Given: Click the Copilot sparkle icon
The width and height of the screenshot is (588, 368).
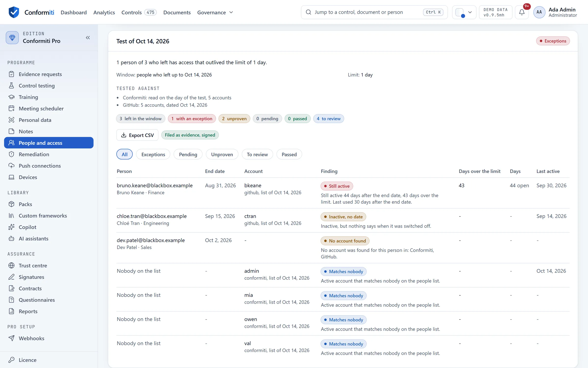Looking at the screenshot, I should (12, 227).
